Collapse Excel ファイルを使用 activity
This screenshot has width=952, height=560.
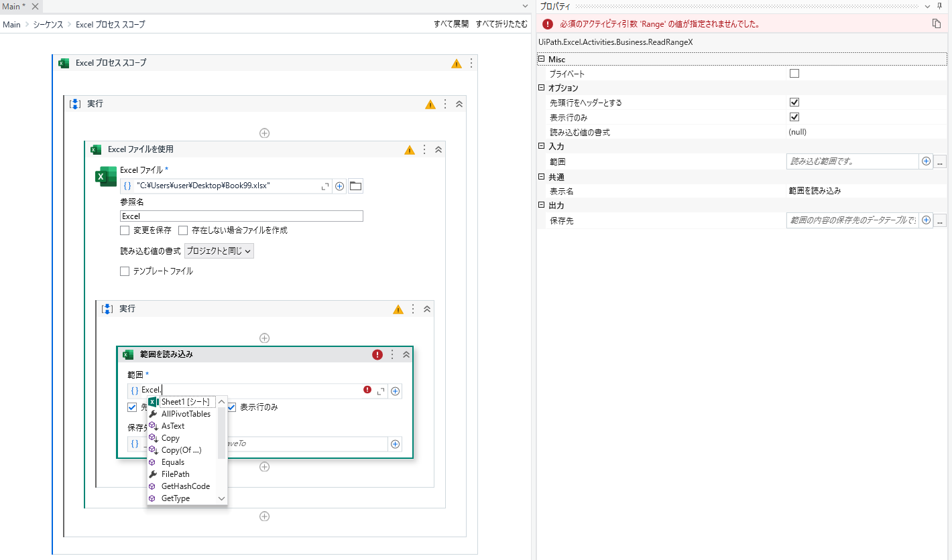[438, 149]
